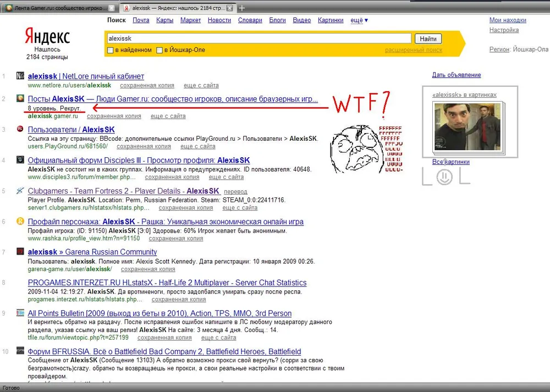550x392 pixels.
Task: Open 'расширенный поиск' advanced search options
Action: [x=413, y=50]
